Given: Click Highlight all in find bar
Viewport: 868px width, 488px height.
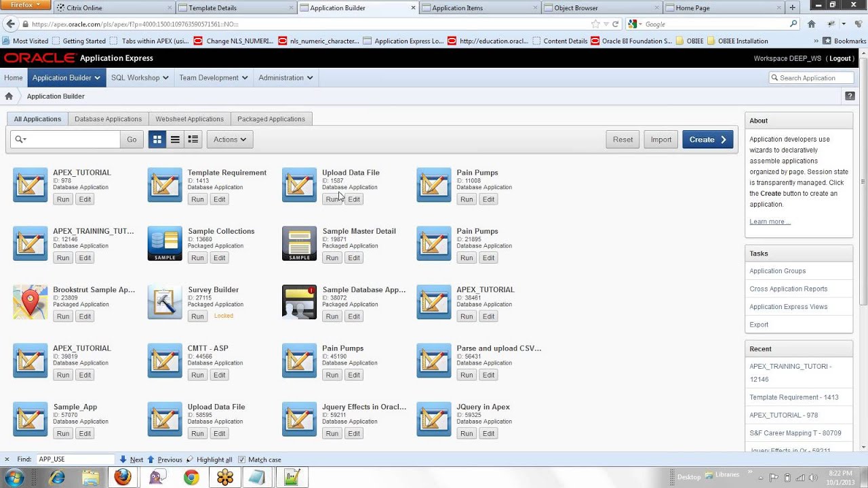Looking at the screenshot, I should coord(209,460).
